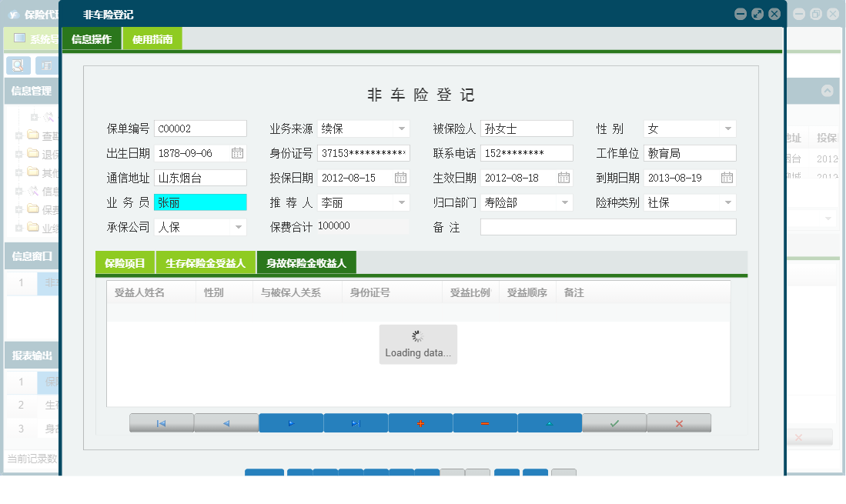Open calendar picker for 生效日期
This screenshot has width=846, height=504.
[564, 178]
